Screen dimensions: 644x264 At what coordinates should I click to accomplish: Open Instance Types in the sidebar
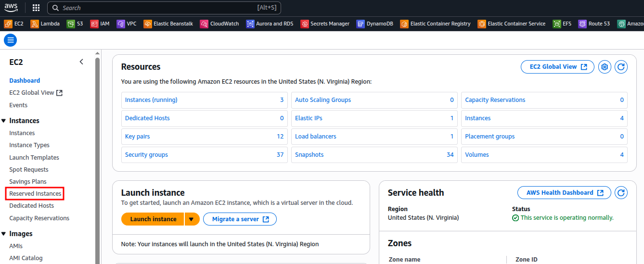(29, 145)
